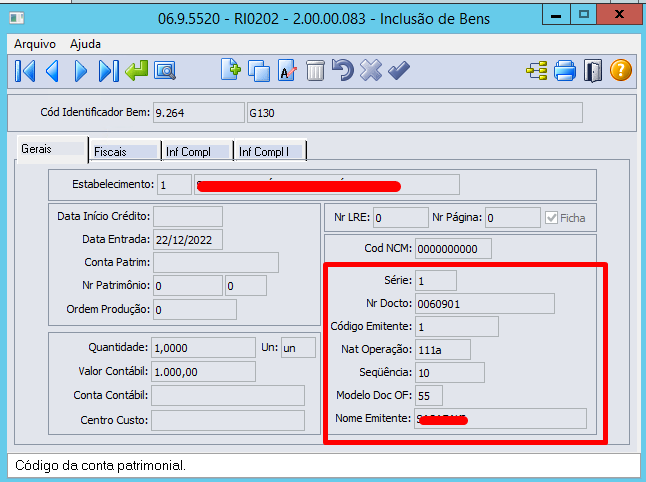Click the Modelo Doc OF field
The height and width of the screenshot is (482, 646).
point(429,395)
